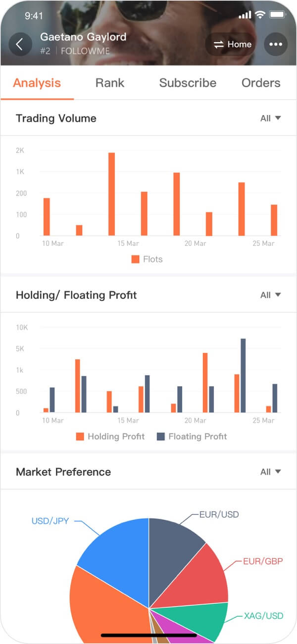Screen dimensions: 297x644
Task: Tap the cellular signal bars icon
Action: coord(245,15)
